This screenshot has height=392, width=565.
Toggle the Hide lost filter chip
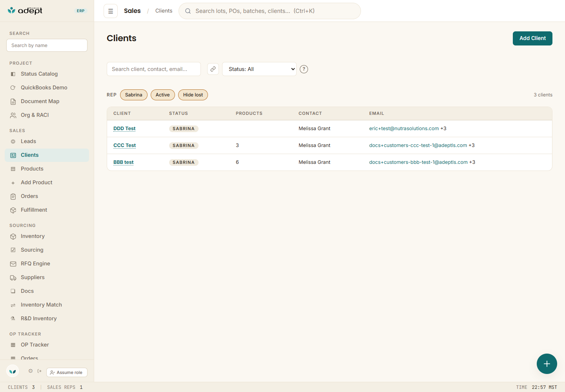tap(193, 95)
